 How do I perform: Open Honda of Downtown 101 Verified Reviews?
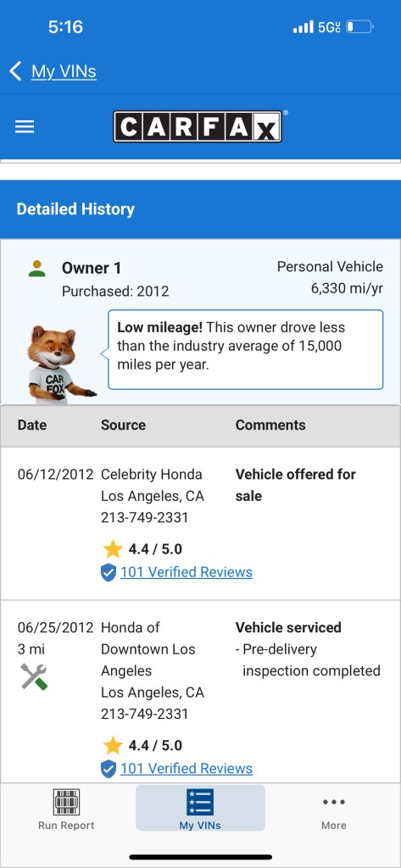tap(187, 768)
